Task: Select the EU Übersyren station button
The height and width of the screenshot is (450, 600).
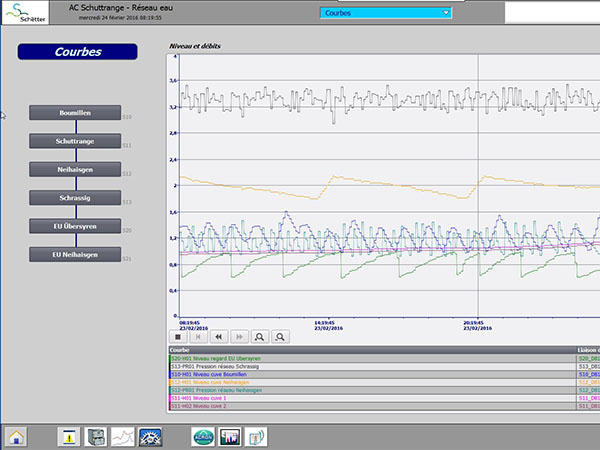Action: 75,226
